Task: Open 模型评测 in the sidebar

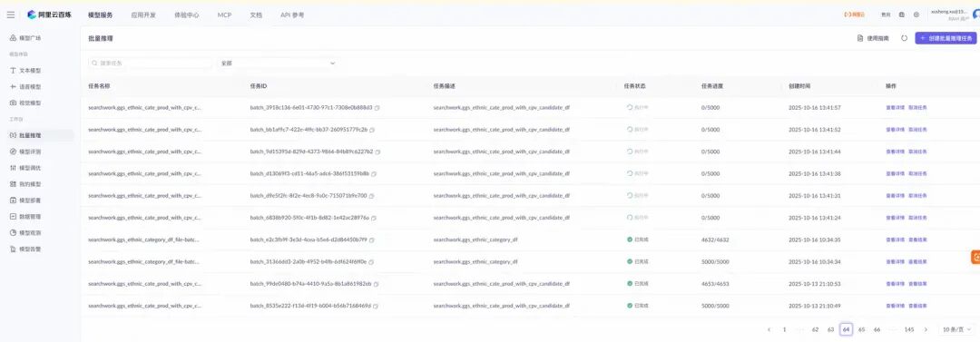Action: 25,151
